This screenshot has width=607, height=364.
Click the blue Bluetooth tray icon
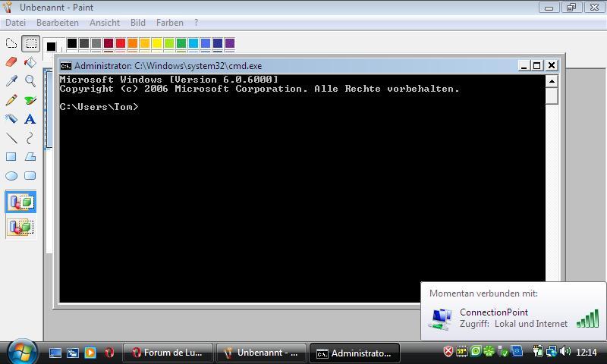coord(517,351)
